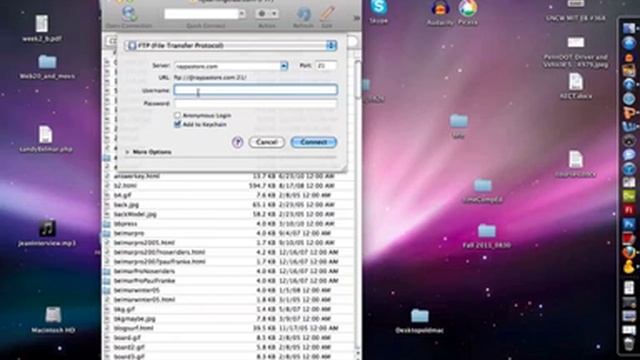Select the bkg.gif file row
Screen dimensions: 640x360
229,309
